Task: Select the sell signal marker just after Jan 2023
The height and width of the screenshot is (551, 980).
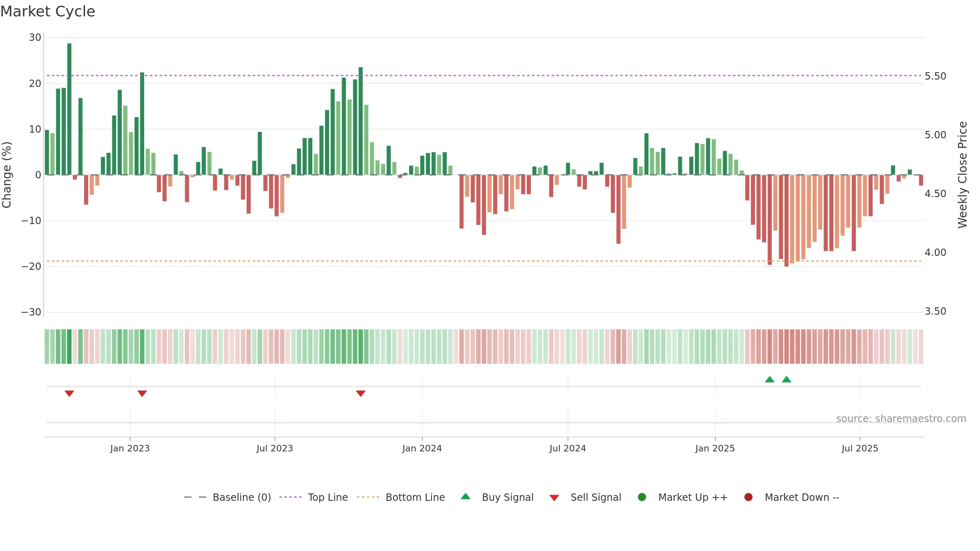Action: [142, 393]
